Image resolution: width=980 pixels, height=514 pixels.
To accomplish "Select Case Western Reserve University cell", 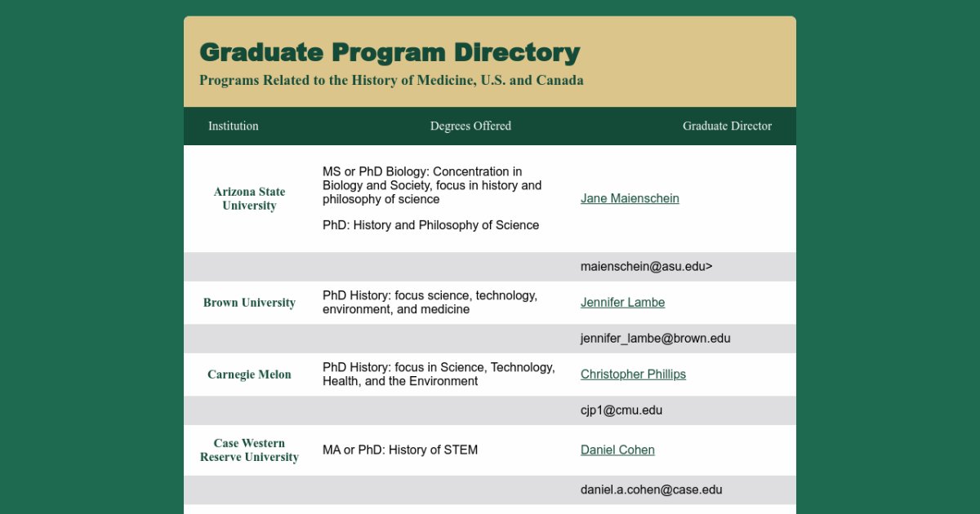I will [x=249, y=450].
